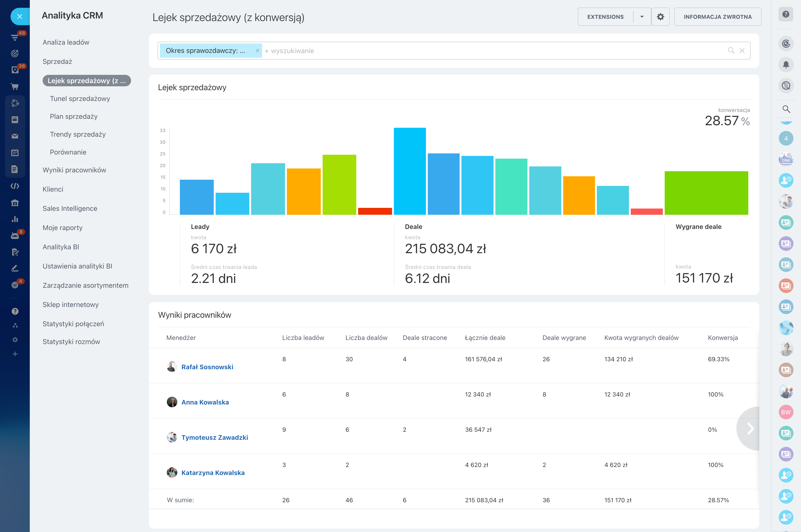Click the INFORMACJA ZWROTNA button
This screenshot has width=801, height=532.
717,17
